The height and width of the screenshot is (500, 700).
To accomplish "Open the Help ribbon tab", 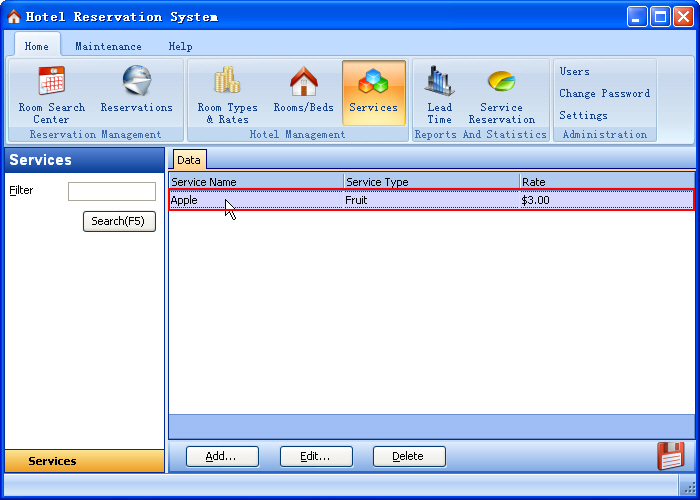I will click(180, 46).
